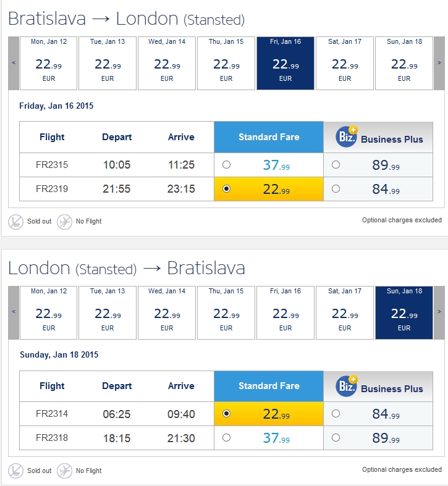Click the Sold out icon under return flights
The height and width of the screenshot is (486, 448).
[15, 471]
